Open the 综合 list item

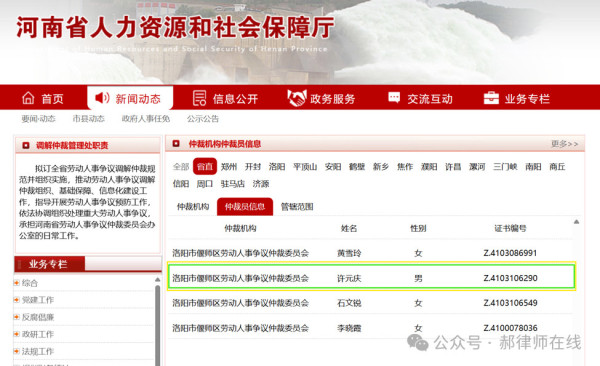point(30,283)
